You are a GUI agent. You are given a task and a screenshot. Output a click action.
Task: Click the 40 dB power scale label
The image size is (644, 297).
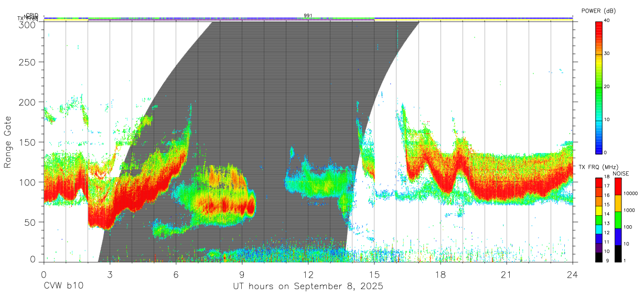pyautogui.click(x=607, y=21)
